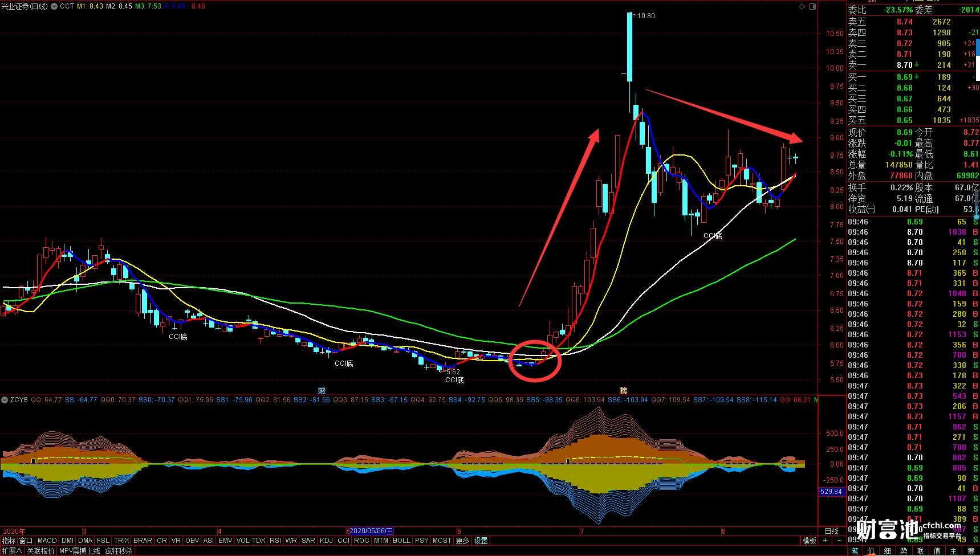Select the 疯狂秒杀 tab
Screen dimensions: 980x556
tap(119, 551)
